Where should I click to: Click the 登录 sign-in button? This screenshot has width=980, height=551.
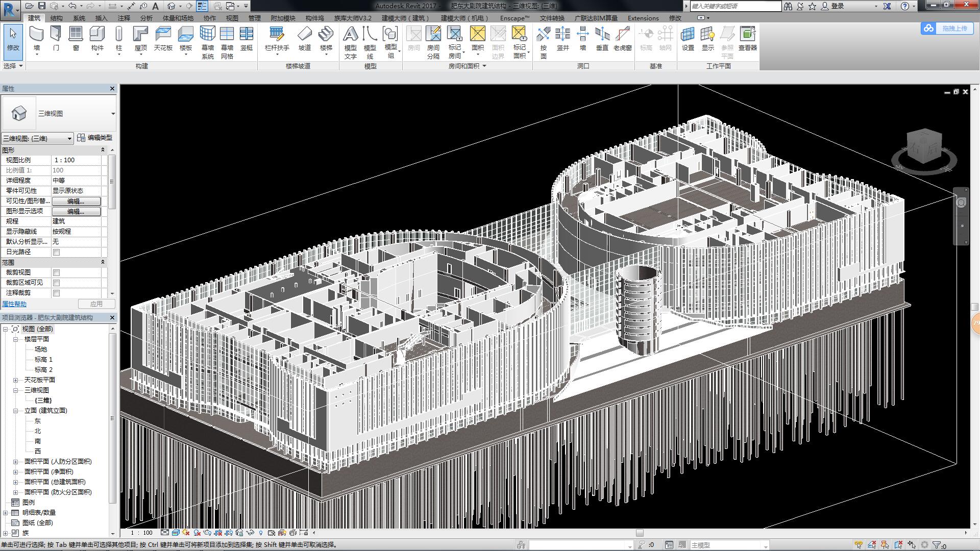832,6
